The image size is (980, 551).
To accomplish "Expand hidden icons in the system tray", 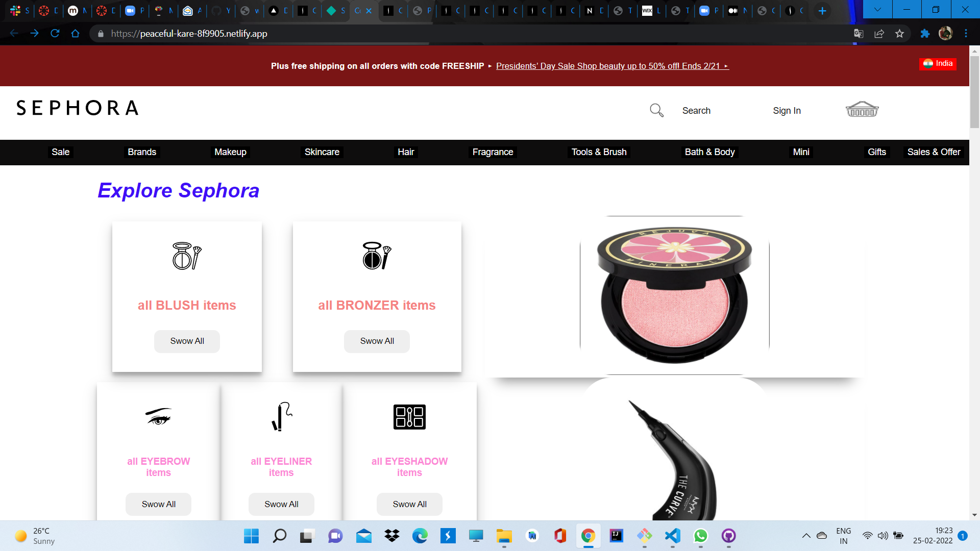I will [806, 536].
